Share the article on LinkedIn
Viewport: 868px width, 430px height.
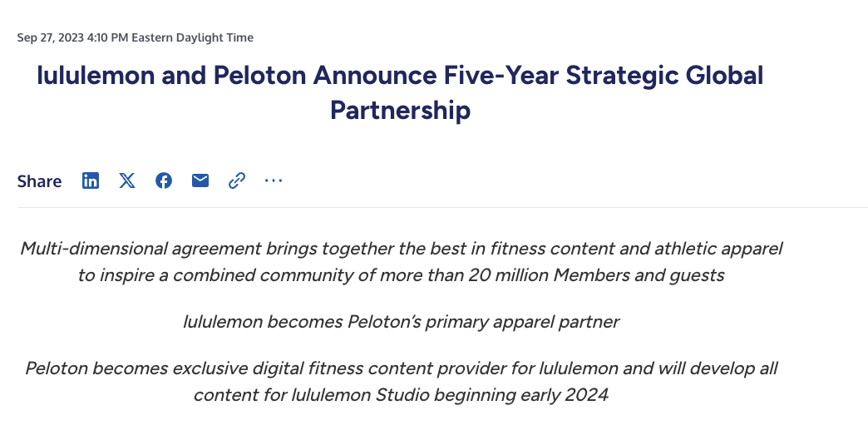91,180
